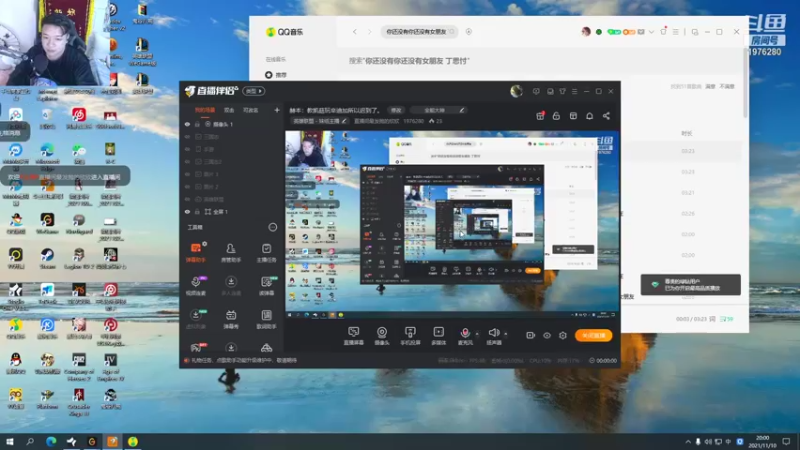
Task: Open the danmaku assistant tool (orange icon)
Action: pyautogui.click(x=195, y=253)
